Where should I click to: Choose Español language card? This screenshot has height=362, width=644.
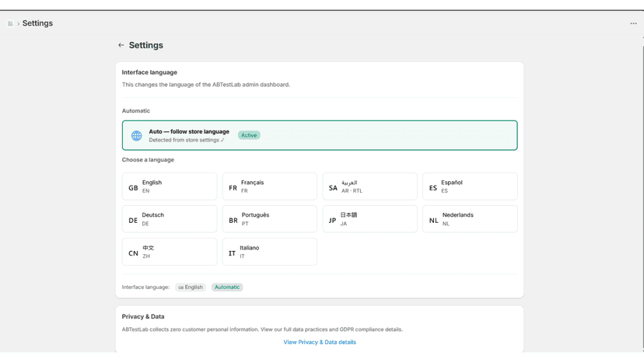470,186
